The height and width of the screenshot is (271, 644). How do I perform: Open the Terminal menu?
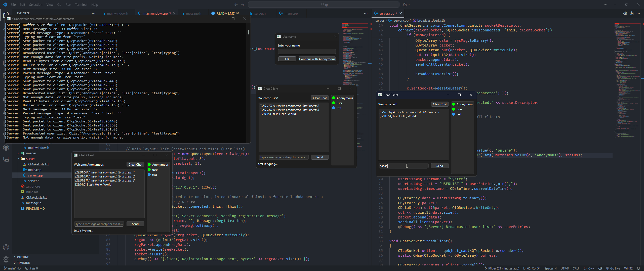81,5
